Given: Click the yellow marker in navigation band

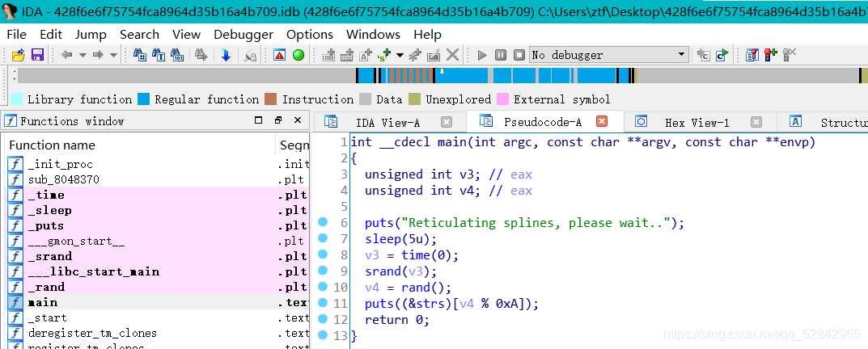Looking at the screenshot, I should click(442, 71).
